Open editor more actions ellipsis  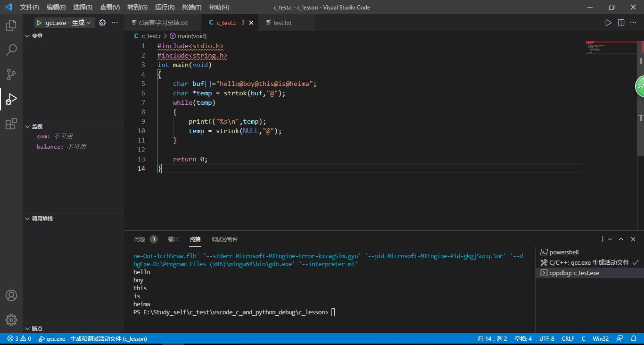click(x=634, y=23)
